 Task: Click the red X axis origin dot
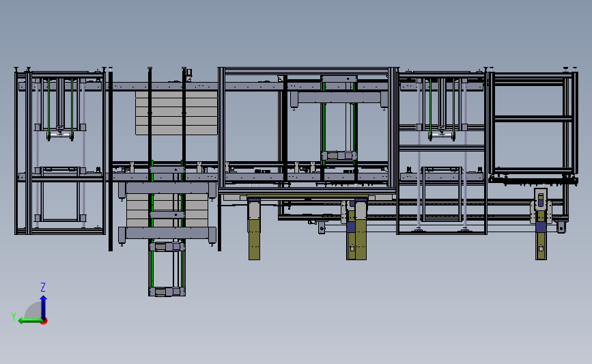(44, 322)
